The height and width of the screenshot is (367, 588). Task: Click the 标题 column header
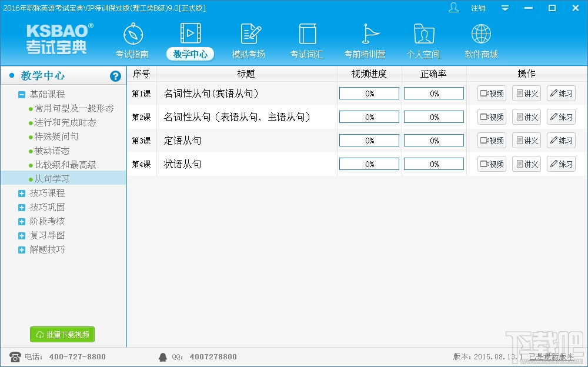point(247,74)
